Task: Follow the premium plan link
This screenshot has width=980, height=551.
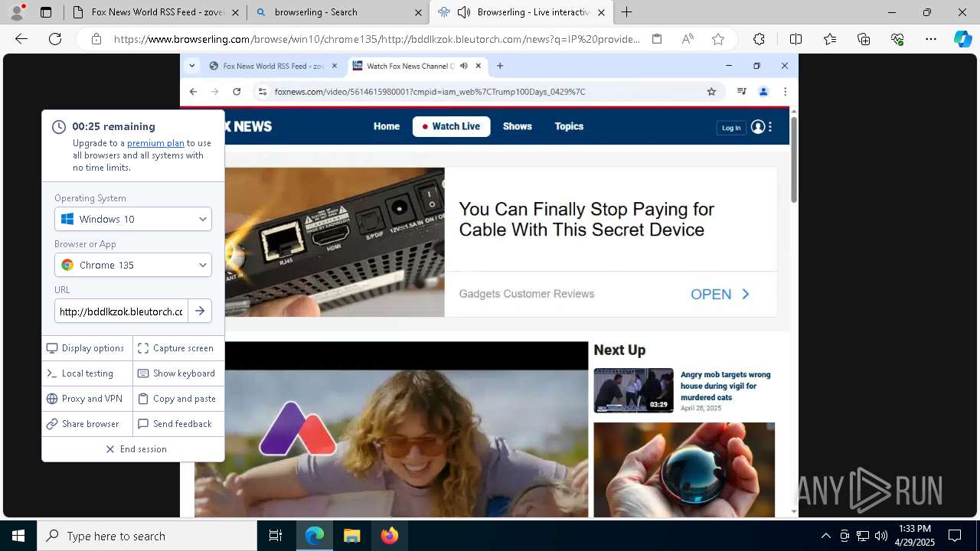Action: [155, 143]
